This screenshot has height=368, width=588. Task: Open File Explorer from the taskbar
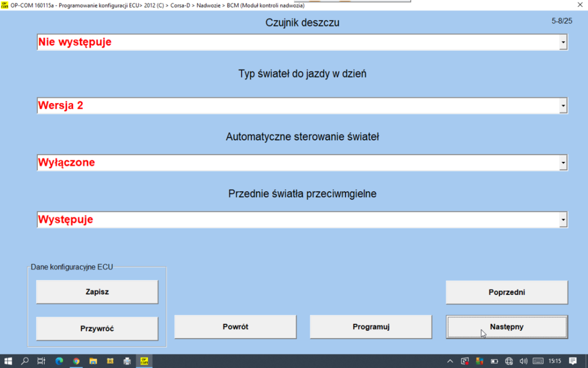click(x=93, y=360)
